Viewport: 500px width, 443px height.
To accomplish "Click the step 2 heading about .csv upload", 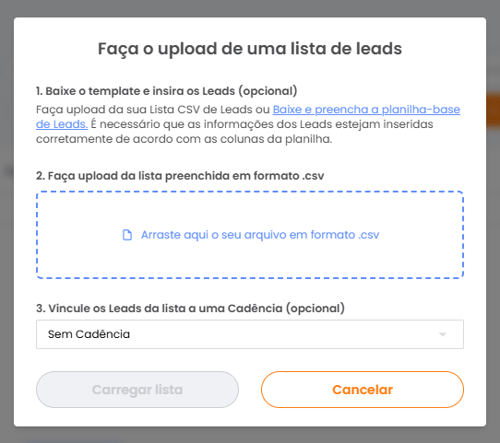I will tap(180, 176).
